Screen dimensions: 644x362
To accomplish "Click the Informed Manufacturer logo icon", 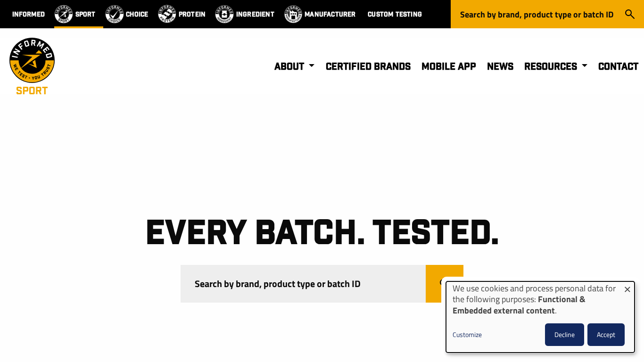I will point(293,14).
